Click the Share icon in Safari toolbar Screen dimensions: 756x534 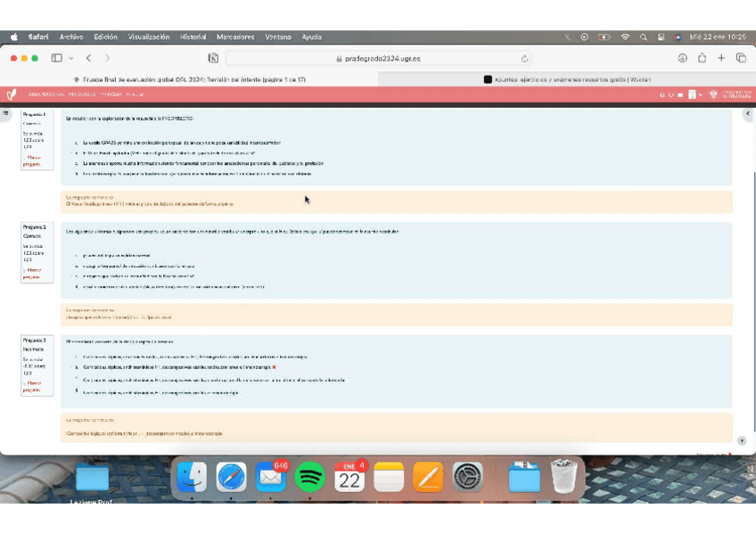[x=702, y=58]
